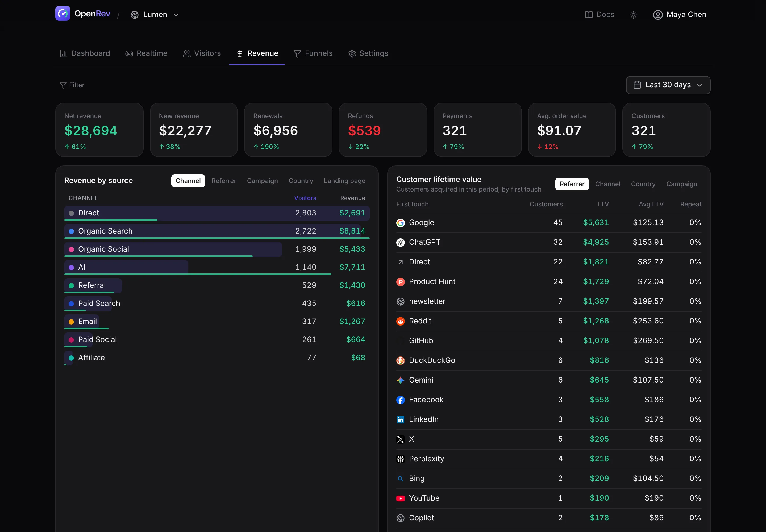Viewport: 766px width, 532px height.
Task: Open the Docs book icon
Action: click(589, 15)
